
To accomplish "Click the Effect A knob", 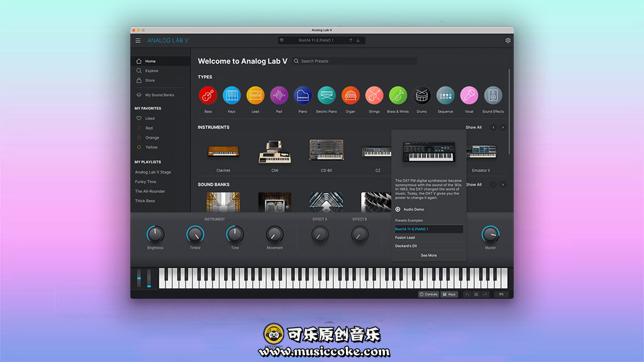I will pos(320,234).
